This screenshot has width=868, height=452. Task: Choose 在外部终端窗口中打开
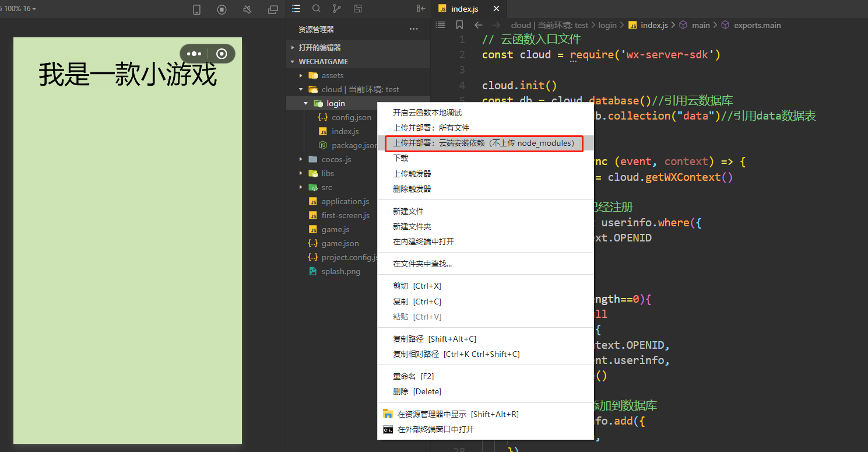click(486, 429)
